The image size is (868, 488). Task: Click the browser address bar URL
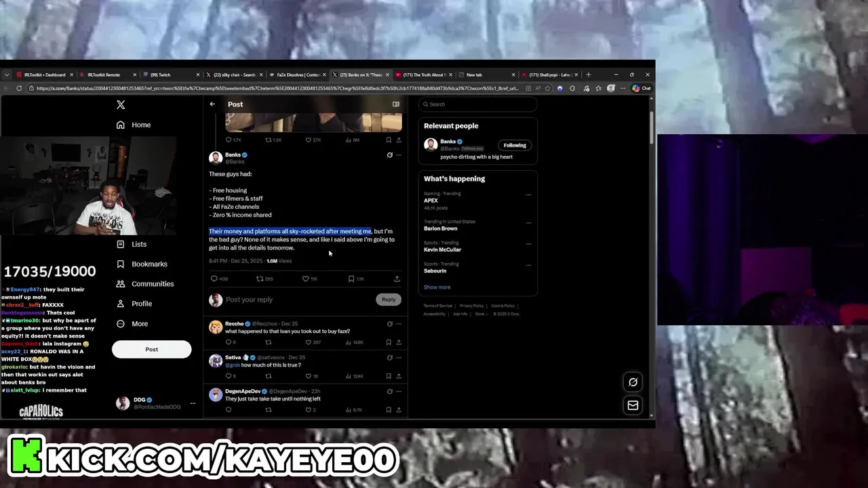pyautogui.click(x=278, y=88)
